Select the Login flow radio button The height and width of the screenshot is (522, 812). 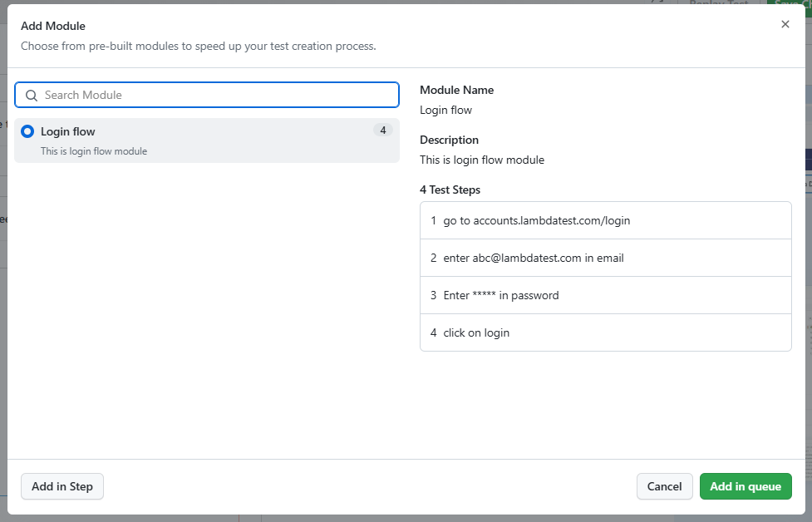(x=27, y=131)
